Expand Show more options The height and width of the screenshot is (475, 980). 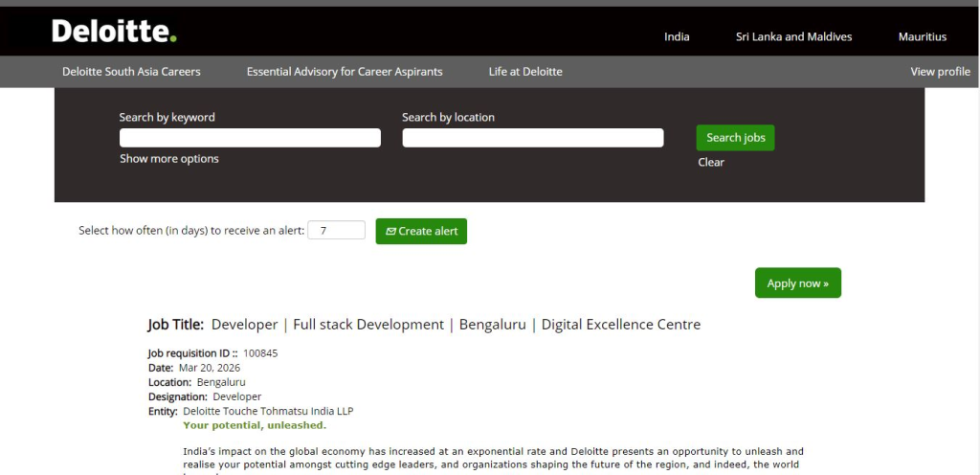(169, 159)
